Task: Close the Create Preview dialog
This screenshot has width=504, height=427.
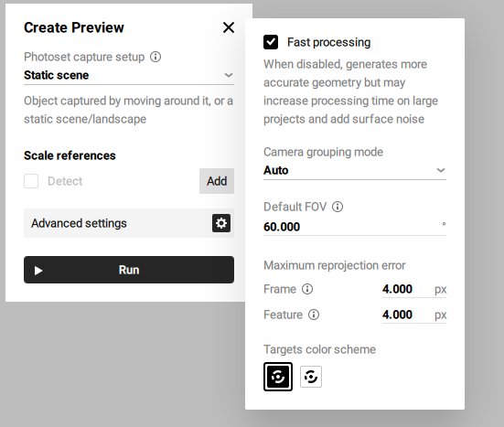Action: [x=229, y=27]
